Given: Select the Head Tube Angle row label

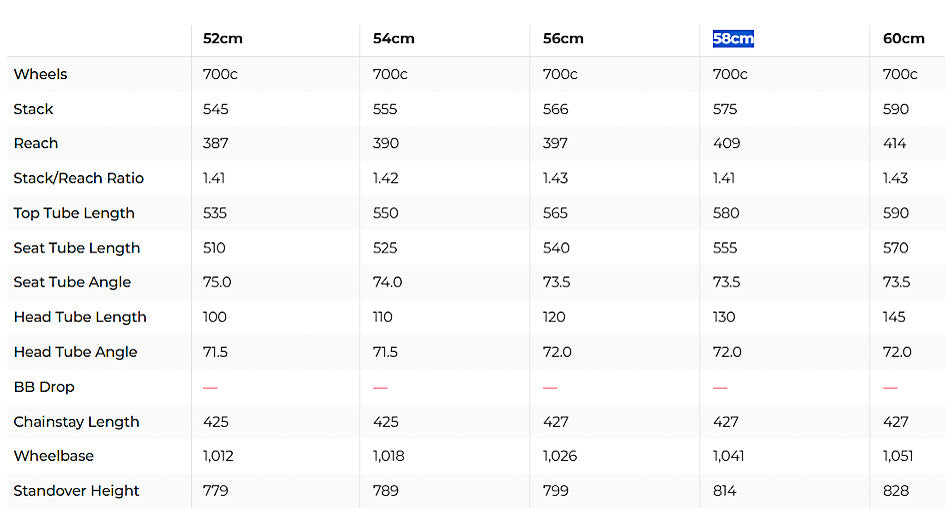Looking at the screenshot, I should 75,352.
